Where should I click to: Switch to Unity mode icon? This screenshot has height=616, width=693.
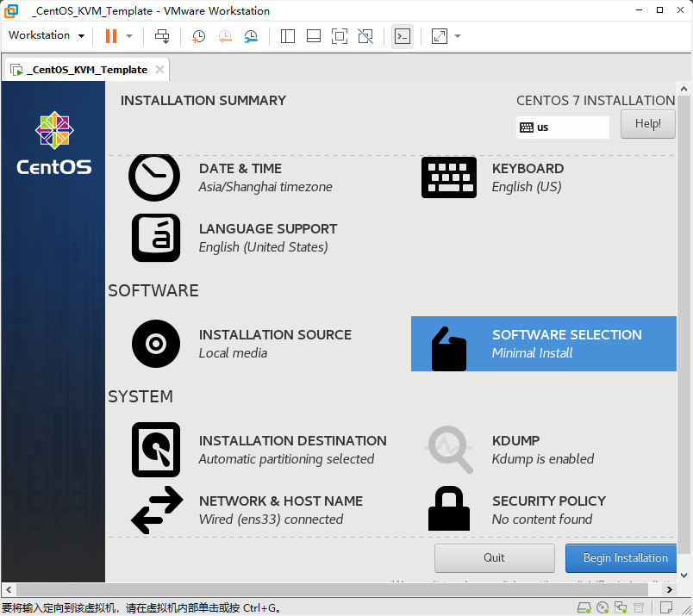(x=365, y=36)
